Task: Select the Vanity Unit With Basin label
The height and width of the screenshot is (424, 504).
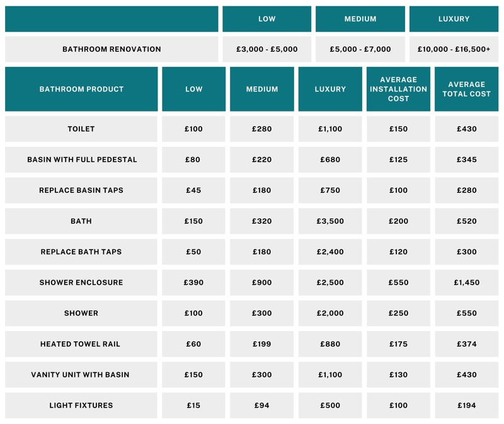Action: coord(81,375)
